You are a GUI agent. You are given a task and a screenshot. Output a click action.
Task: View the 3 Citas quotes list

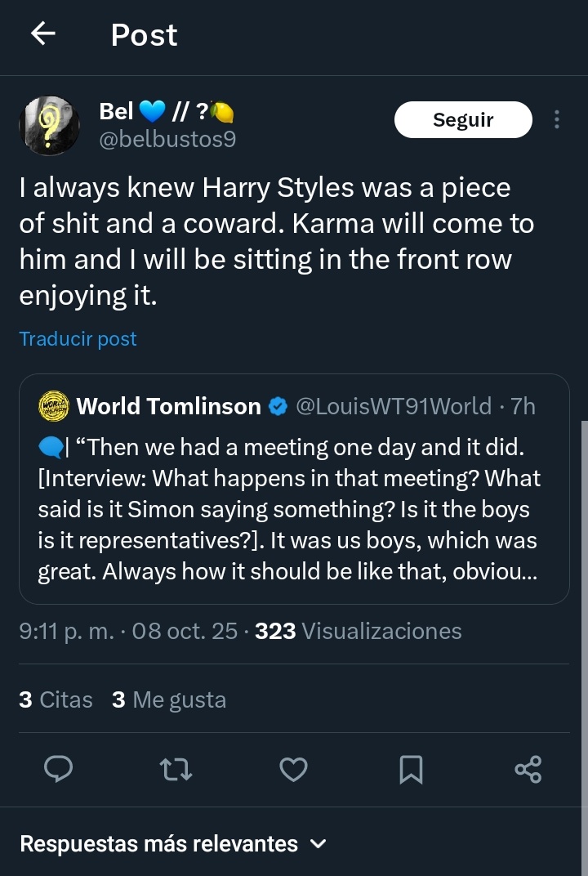pyautogui.click(x=55, y=699)
